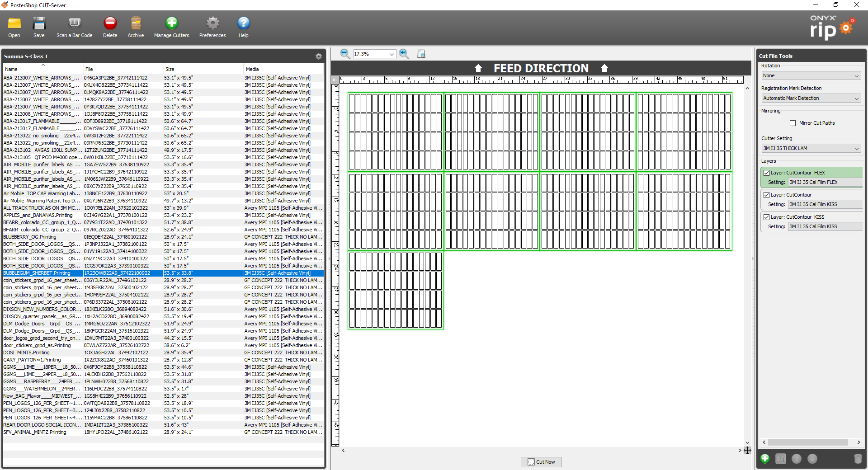Sort list by Size column
The height and width of the screenshot is (470, 868).
tap(203, 69)
